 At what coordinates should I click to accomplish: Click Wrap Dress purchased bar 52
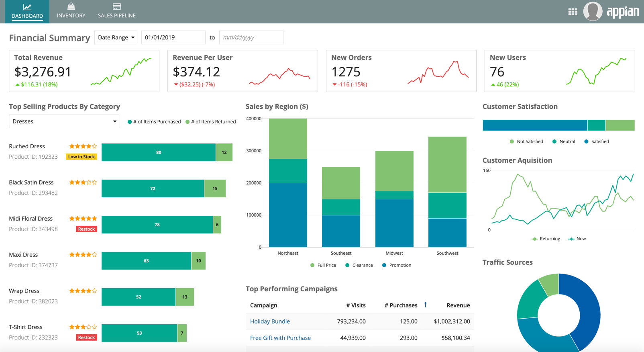139,297
